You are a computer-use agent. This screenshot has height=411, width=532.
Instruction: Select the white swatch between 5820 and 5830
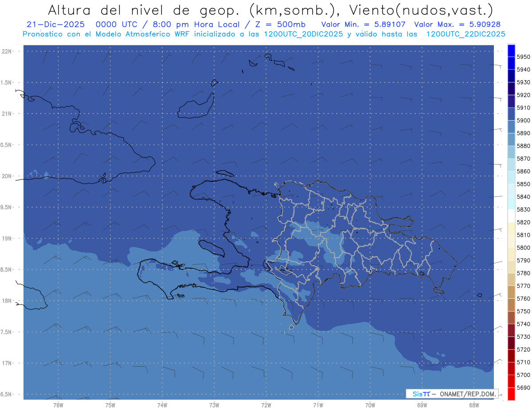click(x=511, y=216)
